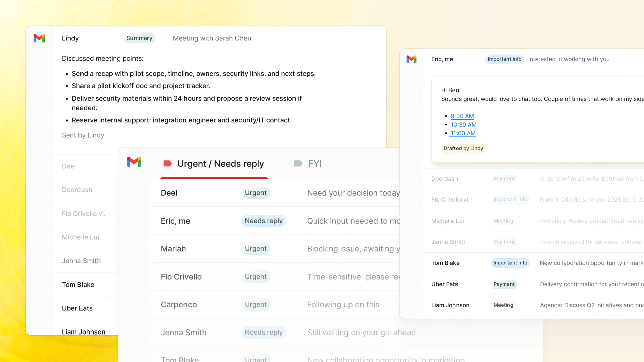Click the Drafted by Lindy badge
Image resolution: width=644 pixels, height=362 pixels.
tap(463, 148)
